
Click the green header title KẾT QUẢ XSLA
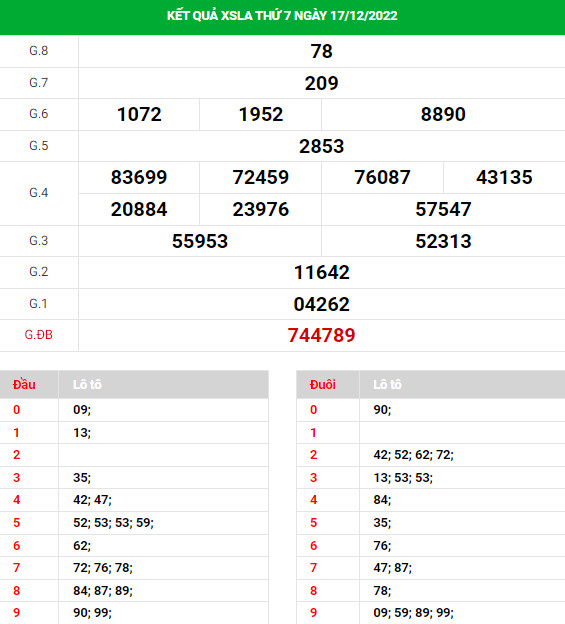coord(282,16)
